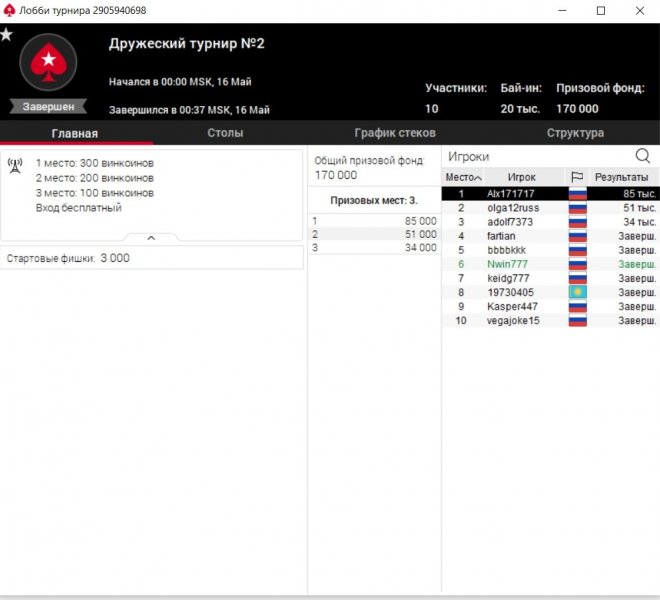Sort by the Игрок column header
Viewport: 660px width, 600px height.
[521, 177]
